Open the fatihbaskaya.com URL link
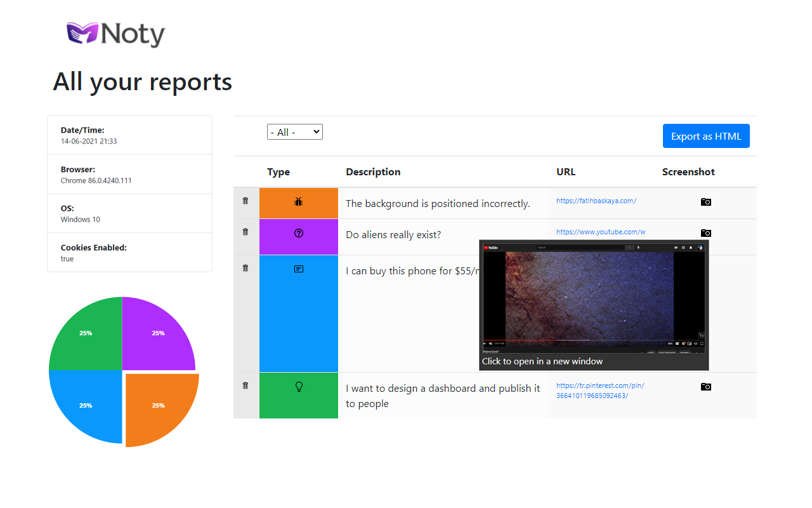812x508 pixels. (596, 201)
